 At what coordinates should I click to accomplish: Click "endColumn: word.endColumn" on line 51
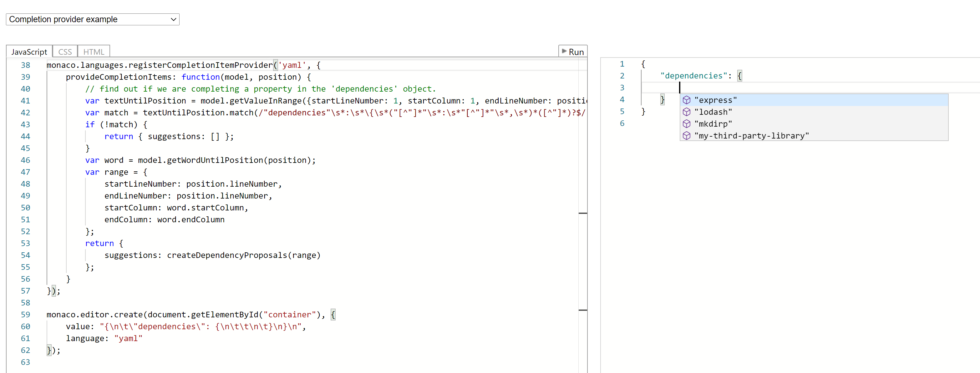pos(164,219)
